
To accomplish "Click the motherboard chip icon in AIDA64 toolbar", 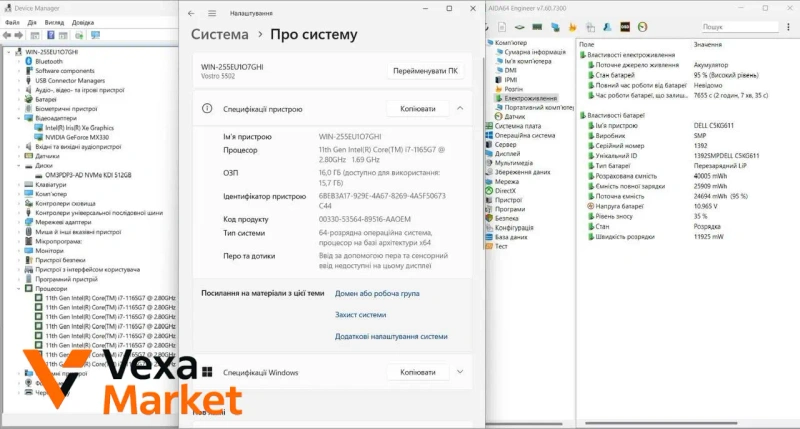I will tap(519, 27).
